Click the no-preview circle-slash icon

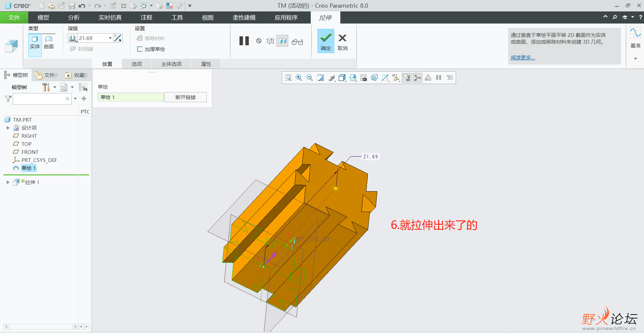(x=259, y=41)
